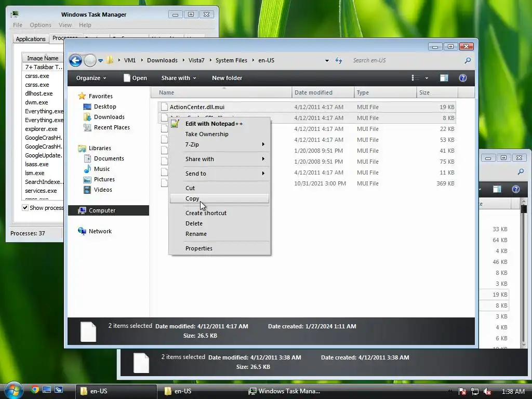Viewport: 532px width, 399px height.
Task: Open the network tray icon
Action: tap(475, 391)
